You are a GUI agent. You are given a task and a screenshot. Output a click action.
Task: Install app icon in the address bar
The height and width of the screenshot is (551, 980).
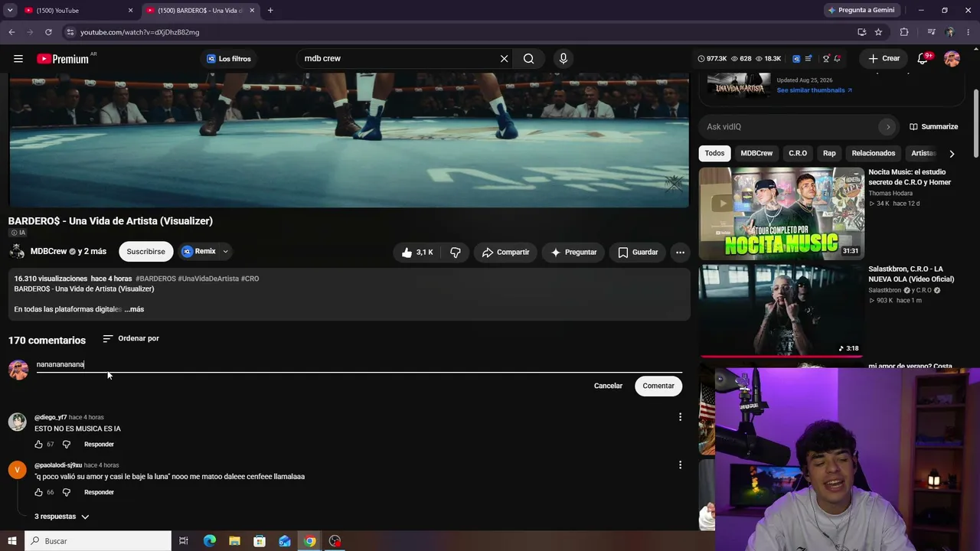click(x=861, y=32)
